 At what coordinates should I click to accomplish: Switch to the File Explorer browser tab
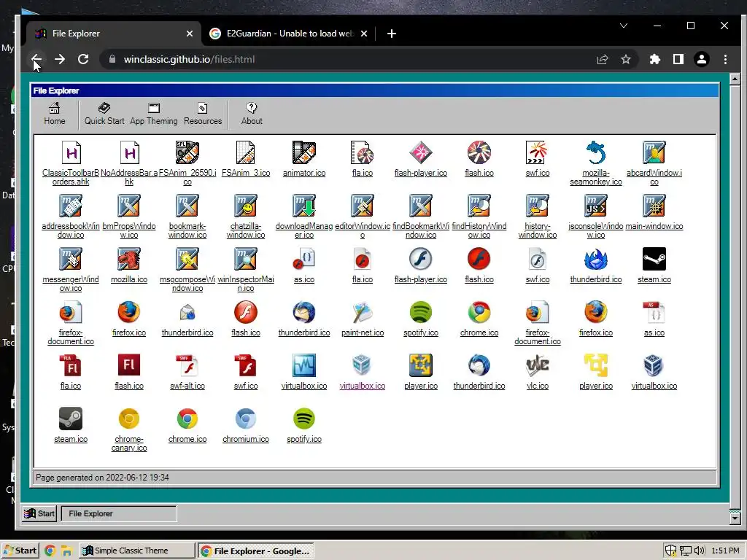(115, 34)
